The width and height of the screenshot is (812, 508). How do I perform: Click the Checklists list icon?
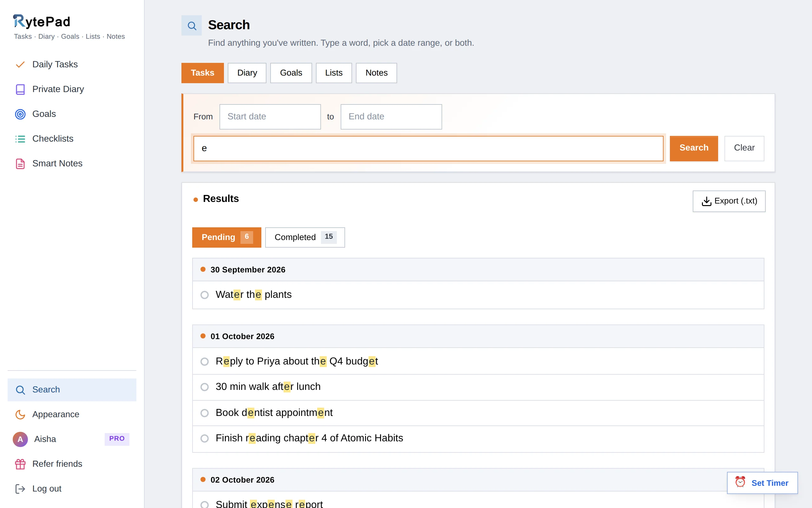click(x=20, y=139)
